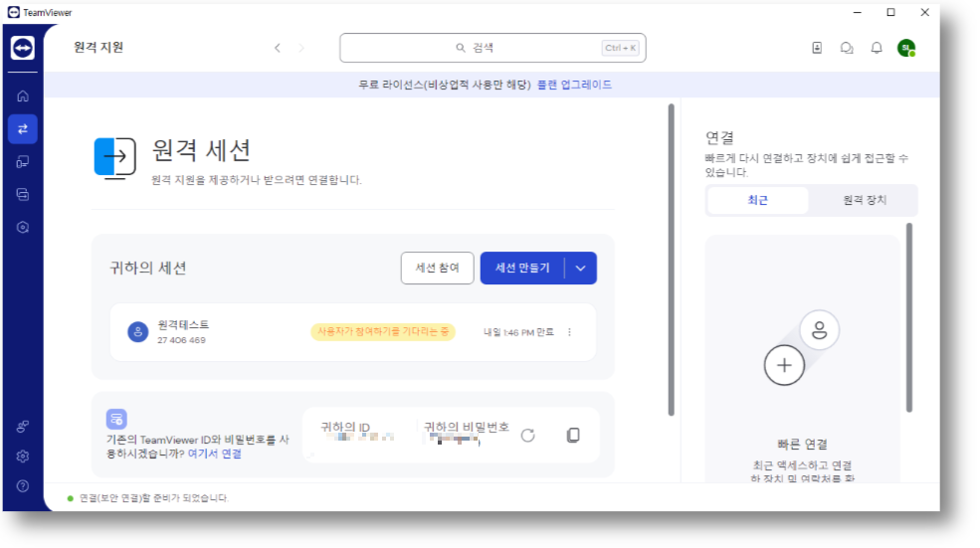Open the chat bubble icon in header
This screenshot has width=980, height=548.
tap(847, 48)
